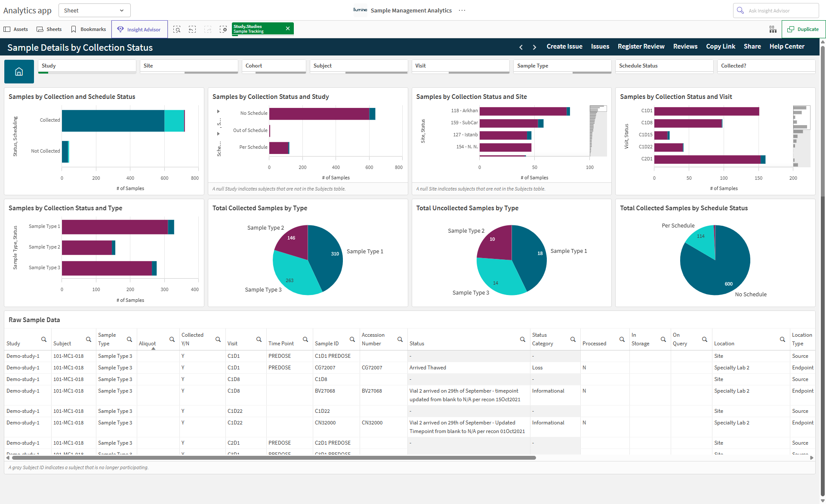Search the Collected Y/N column
The width and height of the screenshot is (826, 504).
(x=218, y=339)
